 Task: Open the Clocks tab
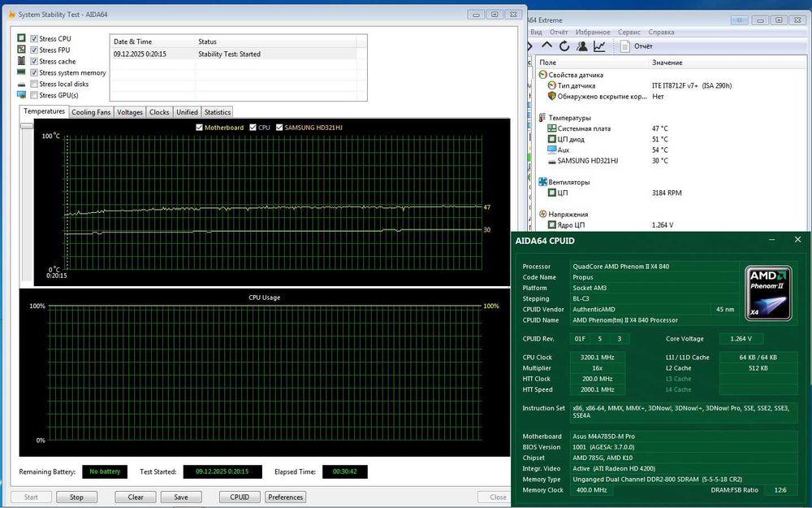pyautogui.click(x=159, y=112)
